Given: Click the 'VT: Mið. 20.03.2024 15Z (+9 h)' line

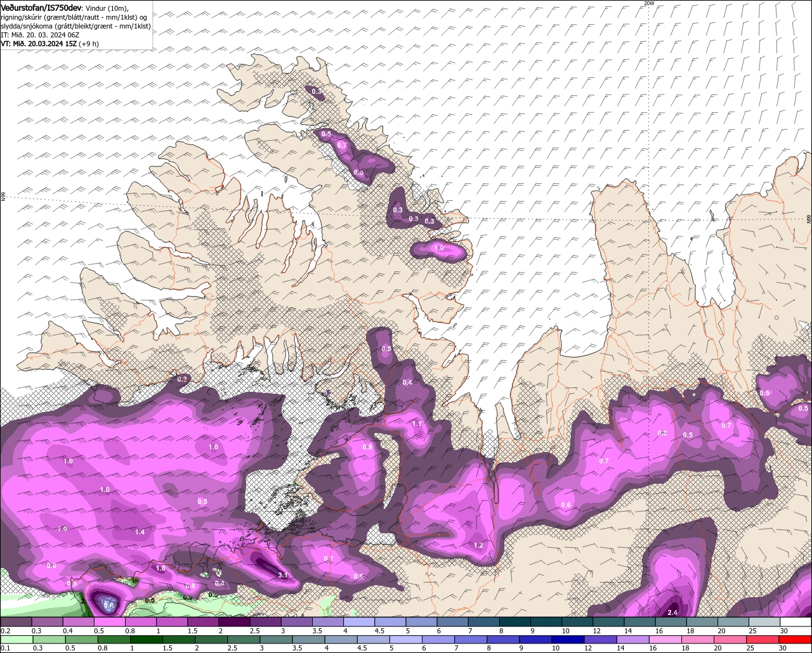Looking at the screenshot, I should (x=50, y=44).
